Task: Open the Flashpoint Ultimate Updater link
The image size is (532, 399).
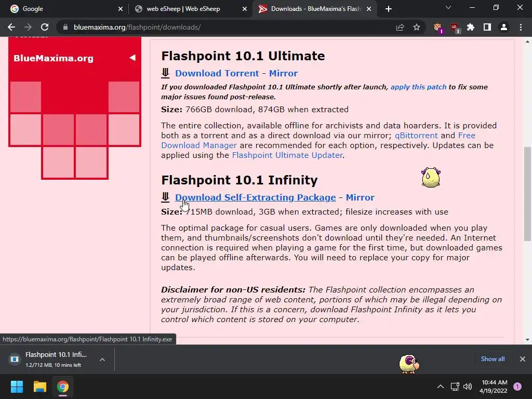Action: 287,155
